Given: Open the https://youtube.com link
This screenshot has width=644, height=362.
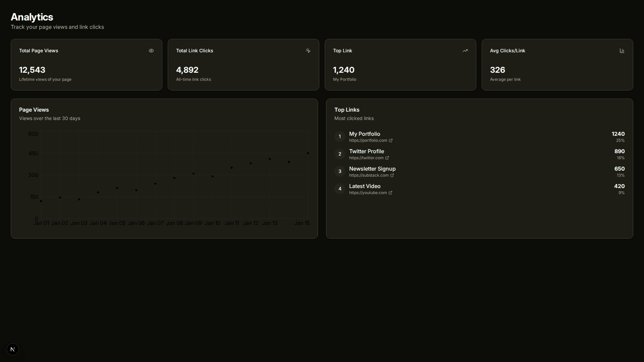Looking at the screenshot, I should coord(368,193).
